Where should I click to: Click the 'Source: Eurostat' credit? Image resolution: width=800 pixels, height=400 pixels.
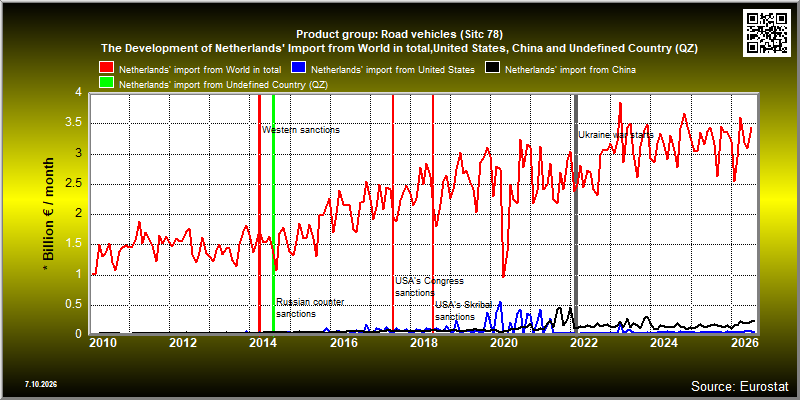[740, 385]
